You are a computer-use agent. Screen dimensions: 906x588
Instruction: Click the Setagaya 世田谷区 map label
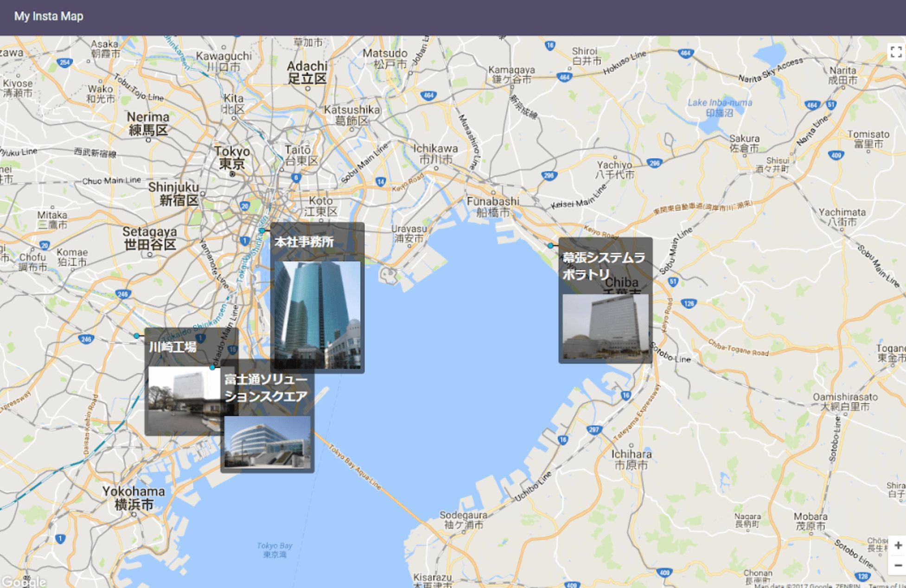click(x=150, y=238)
